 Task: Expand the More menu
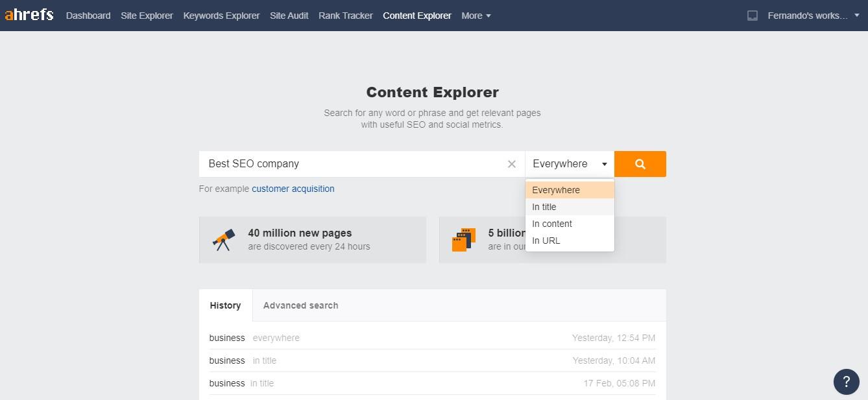coord(476,16)
